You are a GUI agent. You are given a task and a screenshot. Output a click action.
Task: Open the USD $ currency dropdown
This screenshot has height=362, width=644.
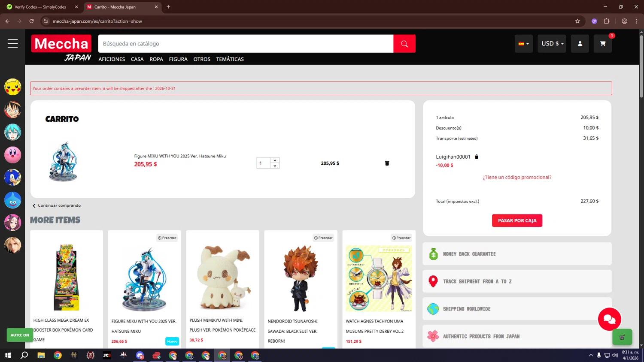tap(552, 44)
